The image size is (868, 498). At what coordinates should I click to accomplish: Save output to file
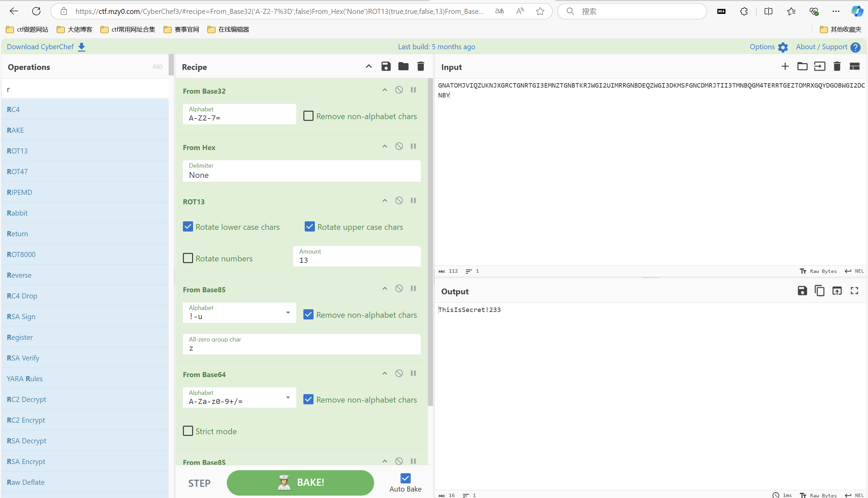(803, 291)
